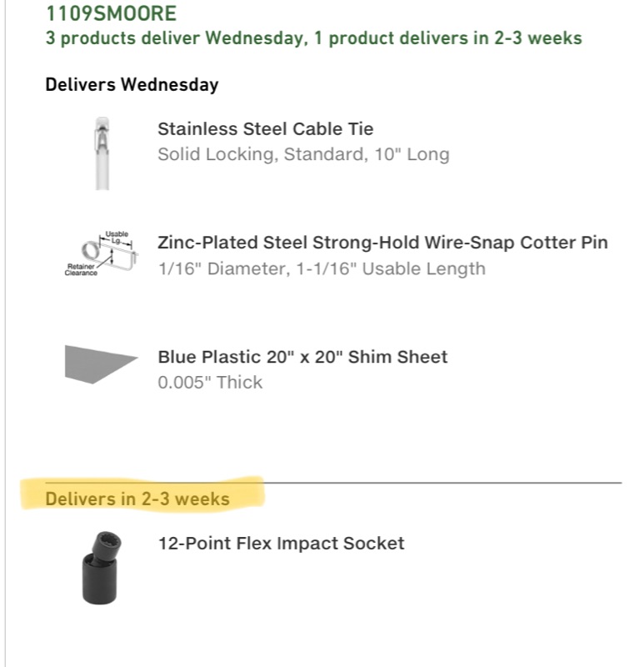Open the Zinc-Plated Steel Wire-Snap Cotter Pin product
The height and width of the screenshot is (667, 644).
(382, 243)
